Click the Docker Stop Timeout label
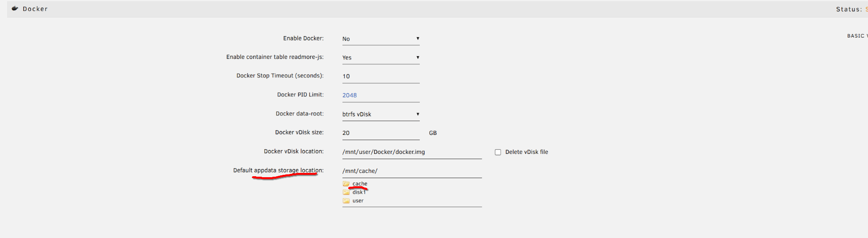 (280, 76)
